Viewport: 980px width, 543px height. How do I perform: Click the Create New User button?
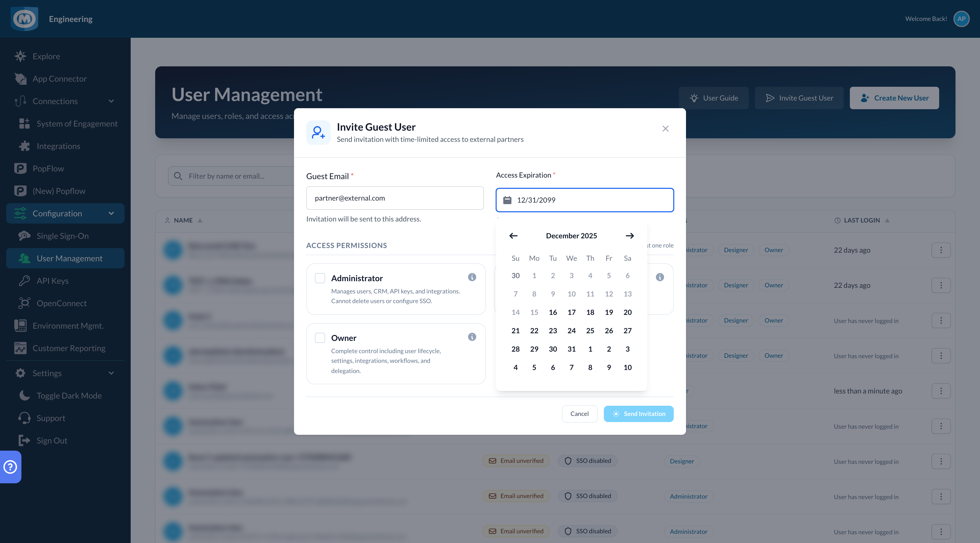coord(895,98)
